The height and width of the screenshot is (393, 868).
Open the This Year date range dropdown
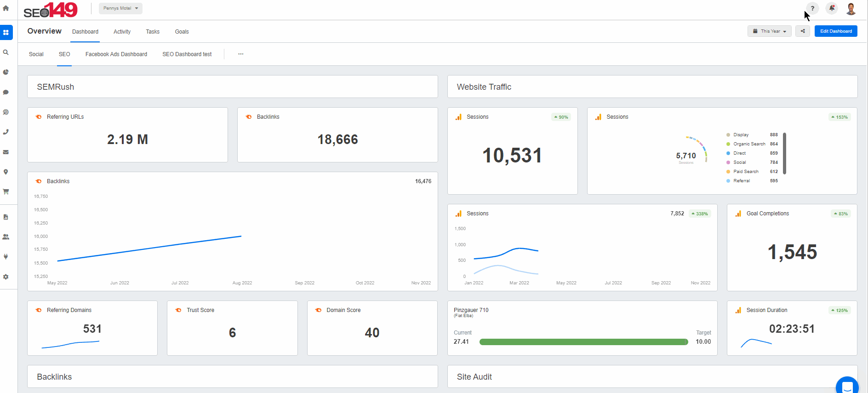coord(770,31)
